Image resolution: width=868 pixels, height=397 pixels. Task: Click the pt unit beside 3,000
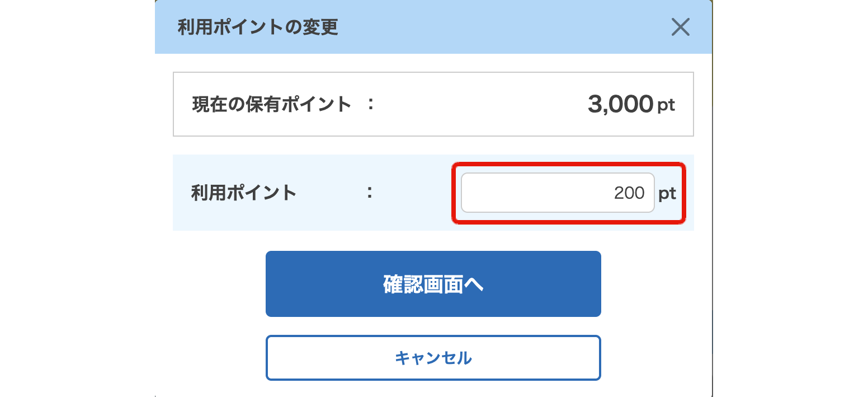click(666, 105)
